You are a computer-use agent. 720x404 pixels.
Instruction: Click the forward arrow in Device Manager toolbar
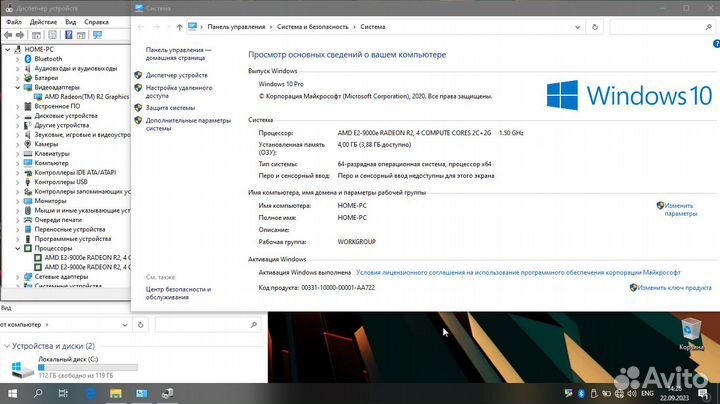20,35
